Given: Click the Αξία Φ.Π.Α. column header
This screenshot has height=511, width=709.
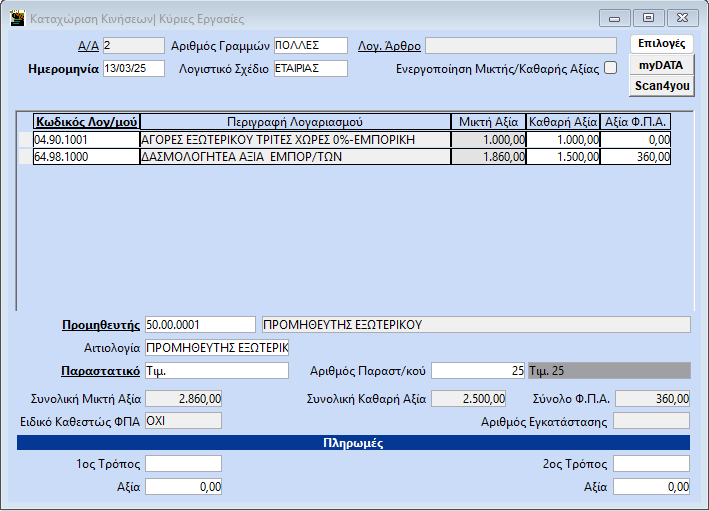Looking at the screenshot, I should coord(635,122).
